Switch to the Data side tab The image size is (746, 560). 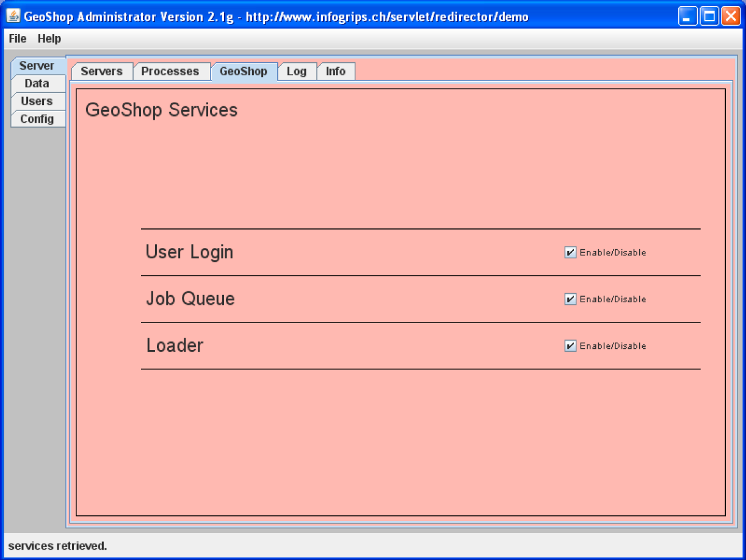click(37, 84)
